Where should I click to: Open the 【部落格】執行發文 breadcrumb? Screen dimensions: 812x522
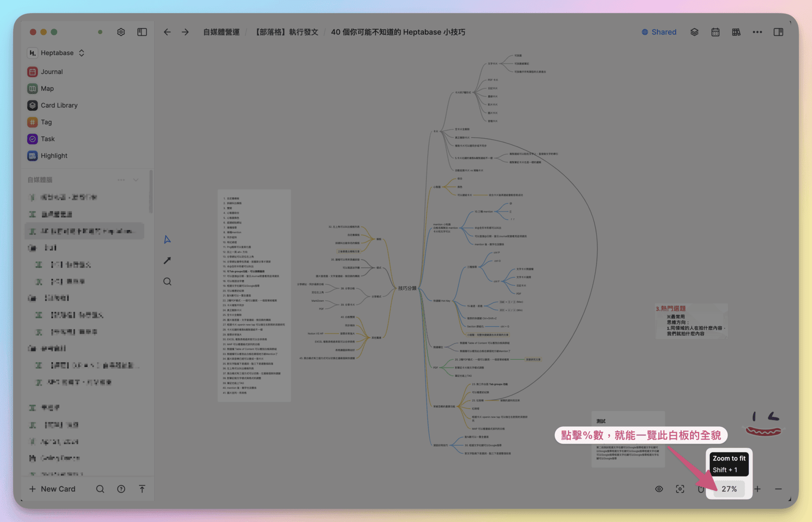click(x=287, y=32)
